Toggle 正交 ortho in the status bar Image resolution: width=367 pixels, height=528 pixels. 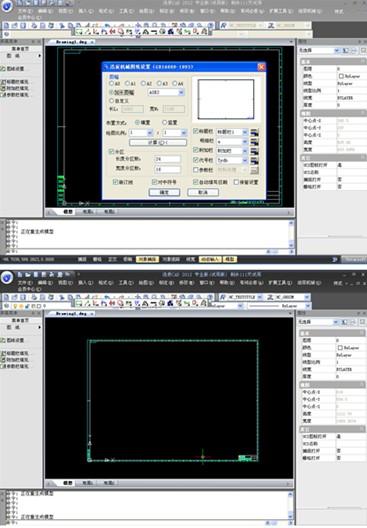112,259
